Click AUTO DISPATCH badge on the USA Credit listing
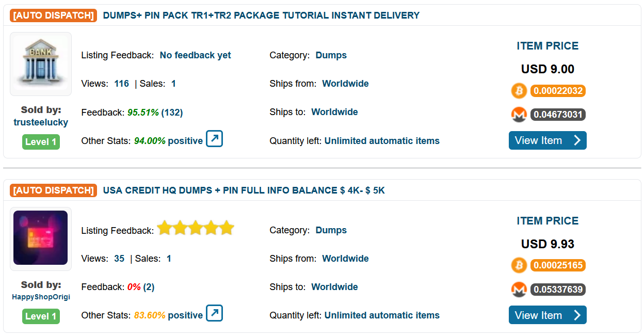 (x=53, y=190)
